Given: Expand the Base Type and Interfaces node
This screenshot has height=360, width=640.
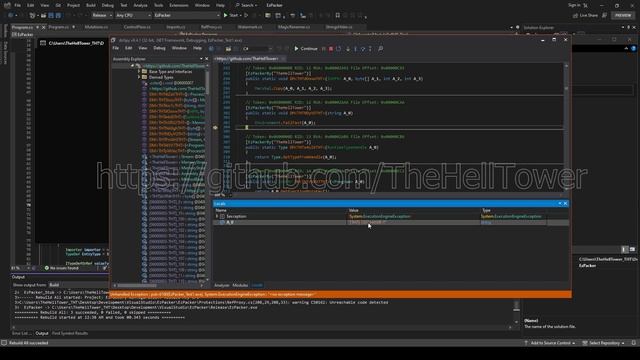Looking at the screenshot, I should point(139,71).
